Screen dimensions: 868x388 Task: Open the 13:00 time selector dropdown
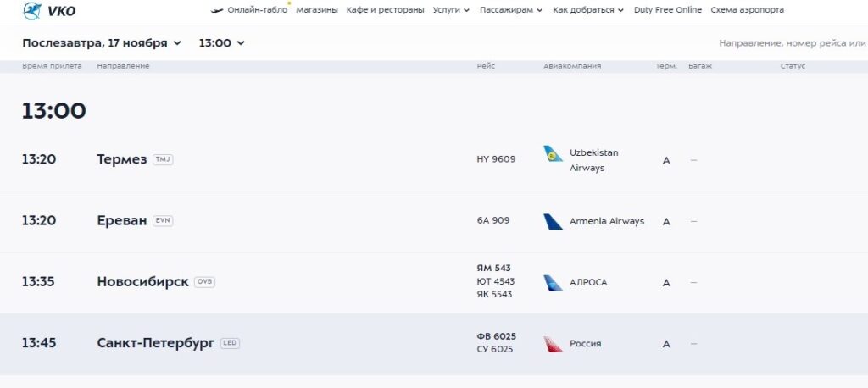tap(221, 42)
